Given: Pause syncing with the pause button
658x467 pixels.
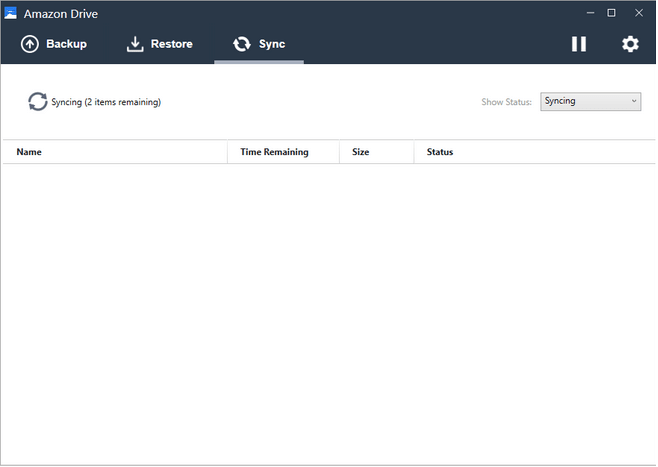Looking at the screenshot, I should (x=579, y=44).
